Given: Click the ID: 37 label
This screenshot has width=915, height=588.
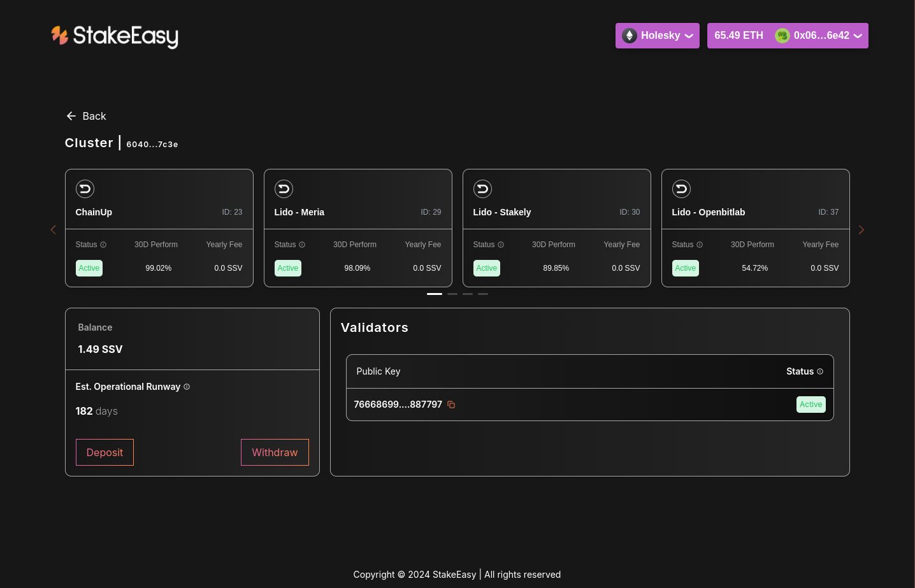Looking at the screenshot, I should [828, 212].
